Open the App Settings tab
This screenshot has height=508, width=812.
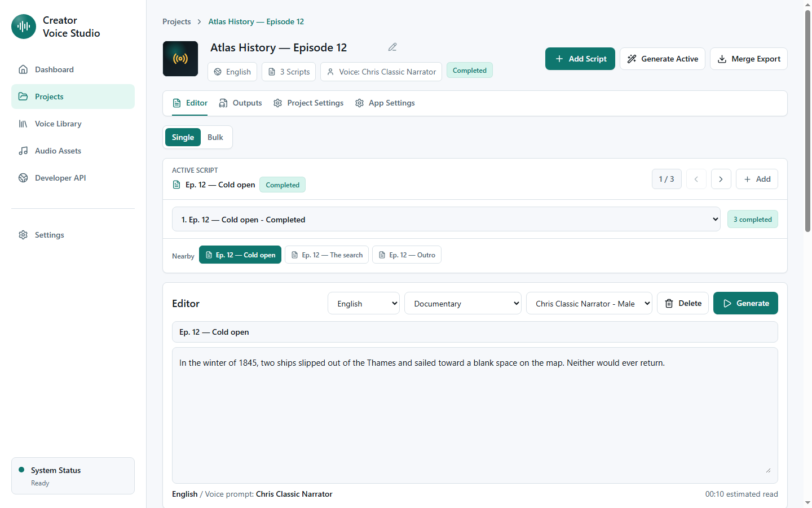(385, 103)
